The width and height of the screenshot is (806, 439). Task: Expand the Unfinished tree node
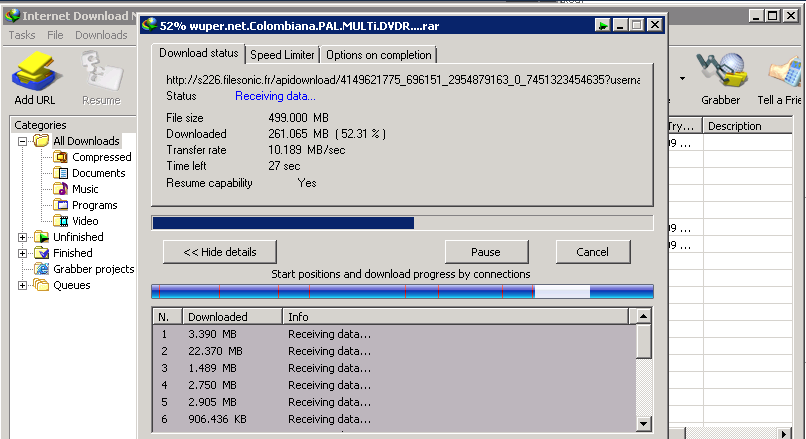[x=23, y=237]
